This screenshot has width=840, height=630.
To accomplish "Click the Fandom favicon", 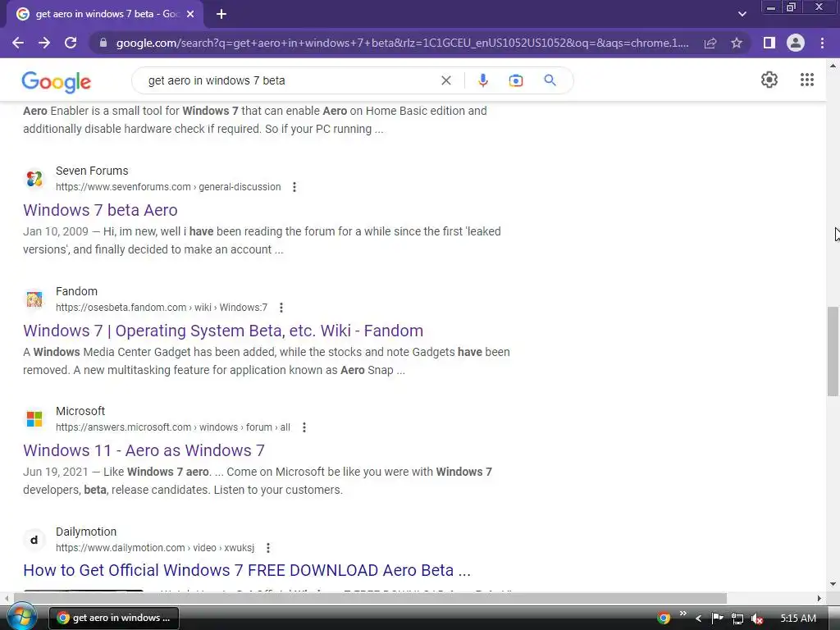I will tap(34, 299).
